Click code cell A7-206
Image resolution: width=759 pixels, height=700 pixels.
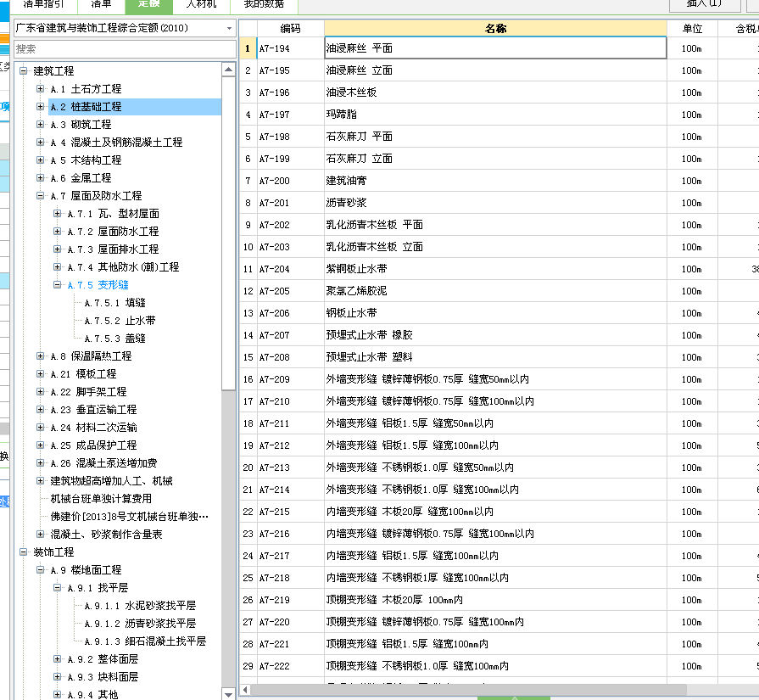click(290, 313)
